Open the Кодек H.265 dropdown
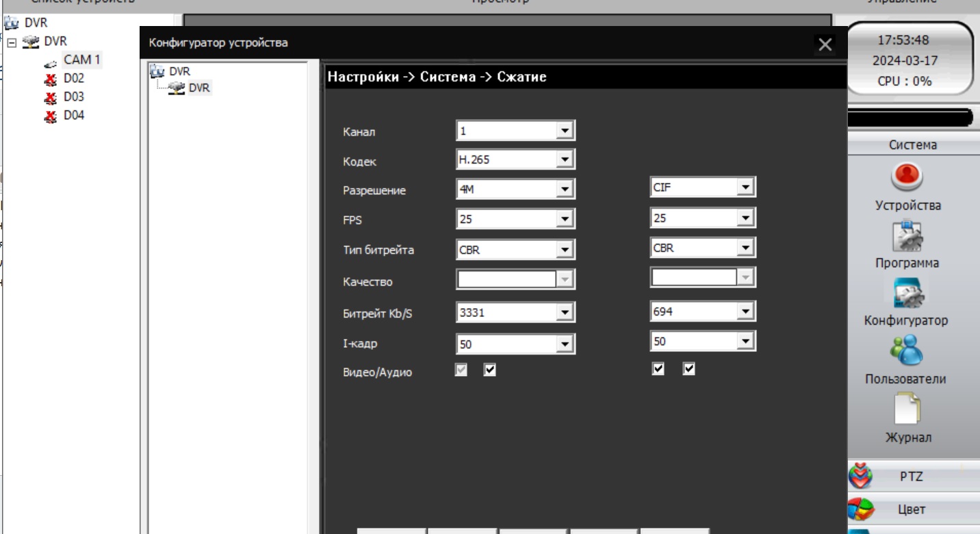980x534 pixels. pyautogui.click(x=565, y=160)
